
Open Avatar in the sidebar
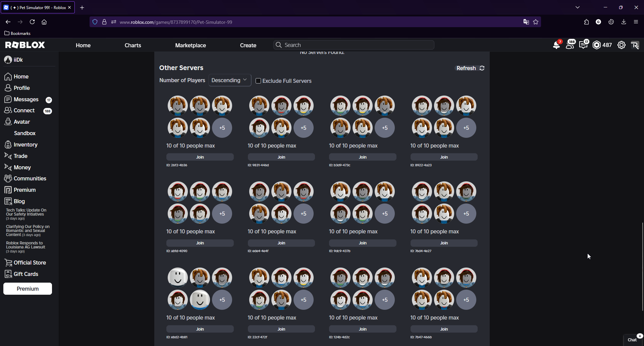[17, 122]
